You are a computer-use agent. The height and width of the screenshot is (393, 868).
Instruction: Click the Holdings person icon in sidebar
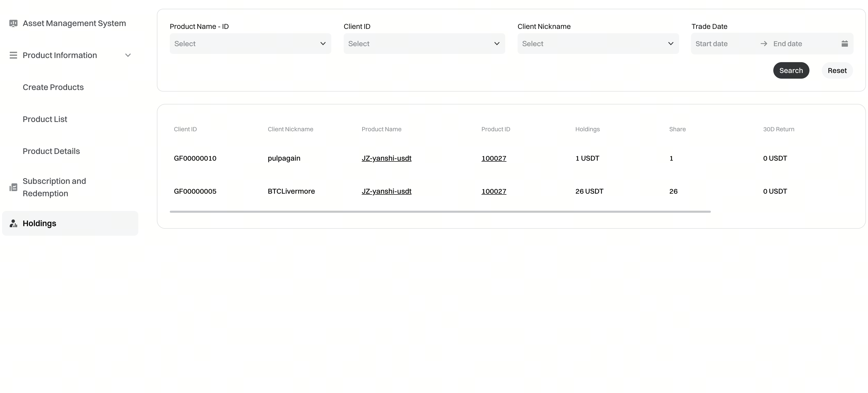(x=13, y=224)
